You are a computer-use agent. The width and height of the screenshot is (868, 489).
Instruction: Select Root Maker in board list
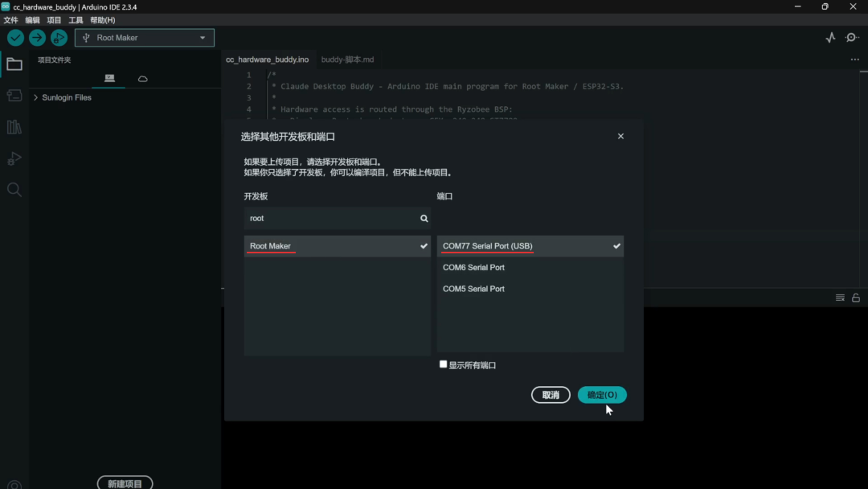tap(337, 246)
